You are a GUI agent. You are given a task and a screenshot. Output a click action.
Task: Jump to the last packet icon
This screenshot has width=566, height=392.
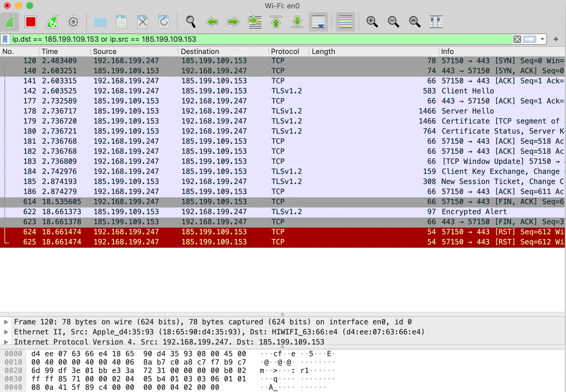[x=297, y=22]
